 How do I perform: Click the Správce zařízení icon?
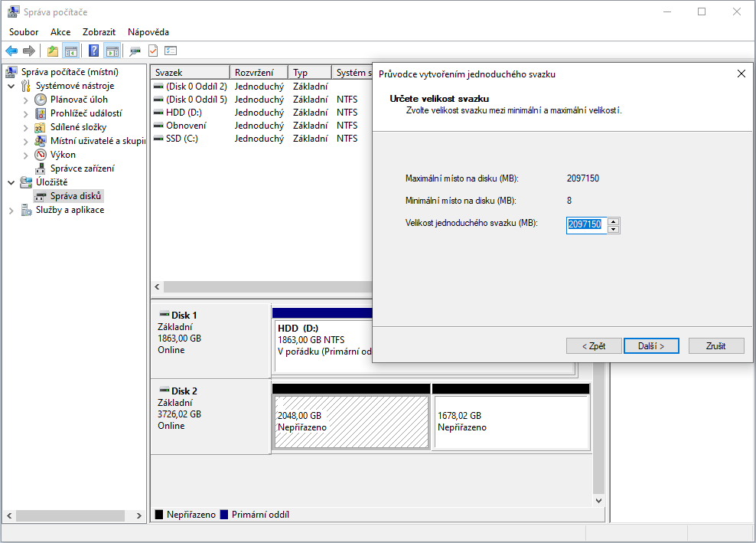41,168
